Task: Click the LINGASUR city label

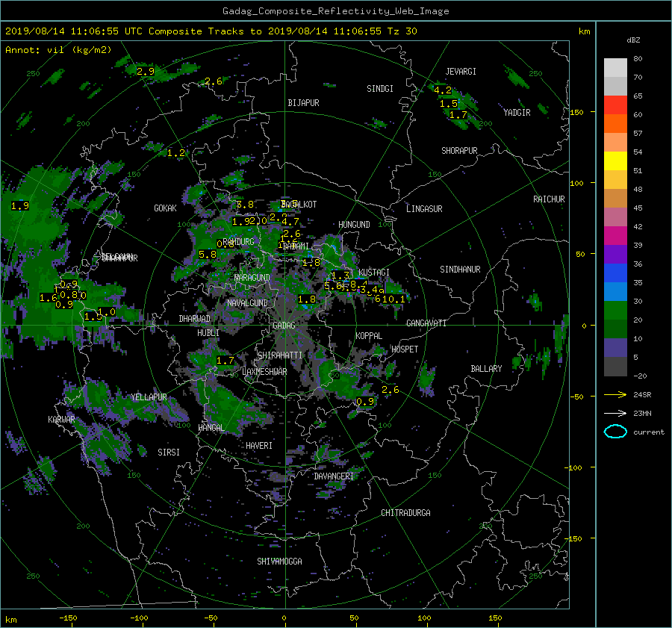Action: (x=424, y=209)
